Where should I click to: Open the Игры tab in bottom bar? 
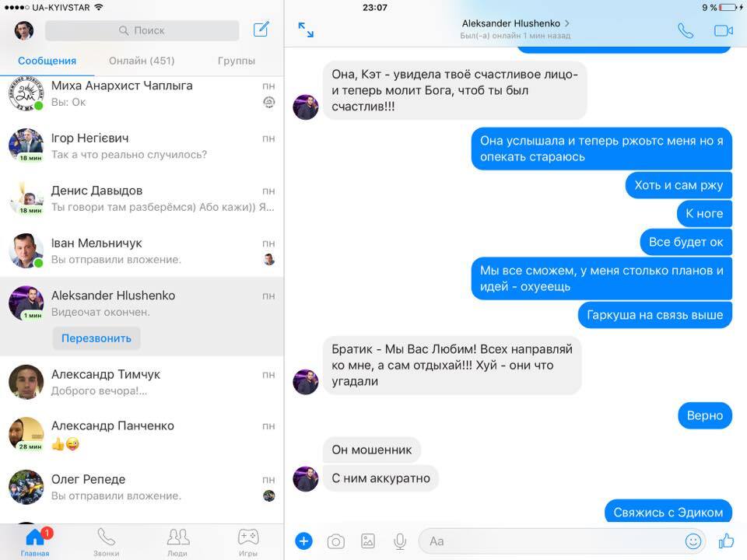(x=248, y=541)
